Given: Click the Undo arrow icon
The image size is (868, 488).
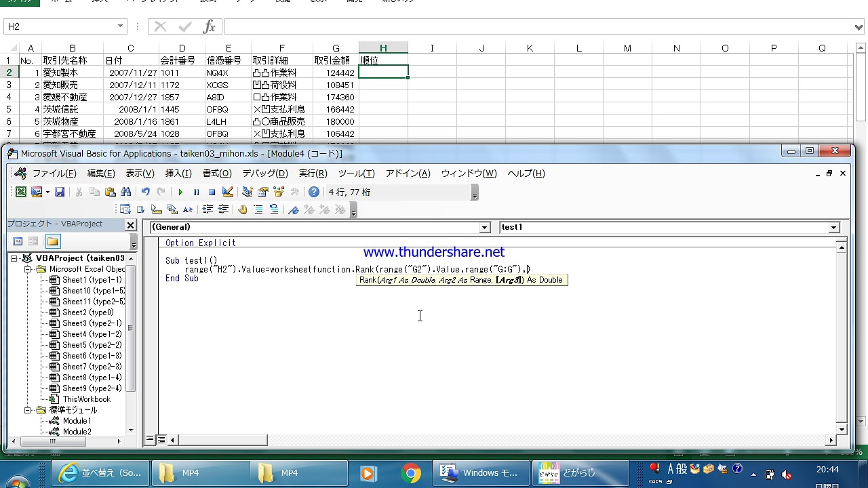Looking at the screenshot, I should point(145,192).
